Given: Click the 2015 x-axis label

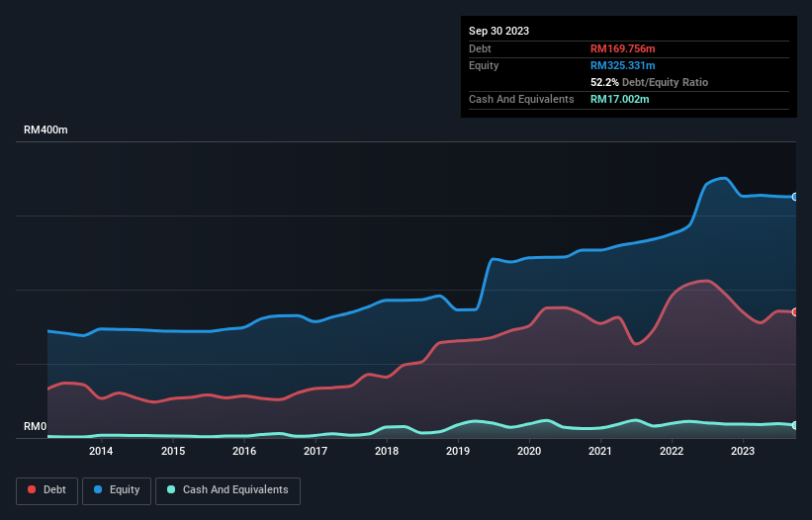Looking at the screenshot, I should coord(173,451).
